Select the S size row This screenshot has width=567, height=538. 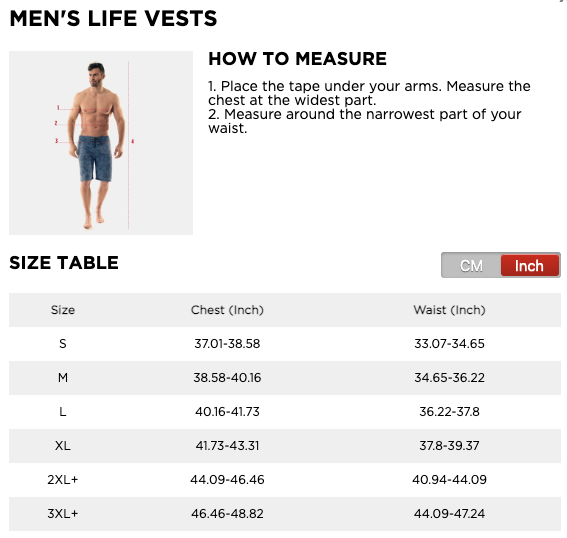(x=285, y=343)
